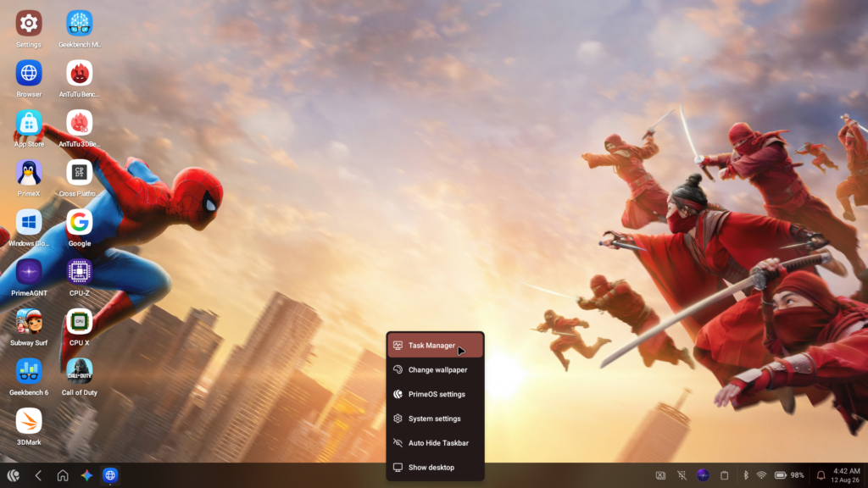Launch CPU-Z from the desktop
The image size is (868, 488).
(79, 272)
